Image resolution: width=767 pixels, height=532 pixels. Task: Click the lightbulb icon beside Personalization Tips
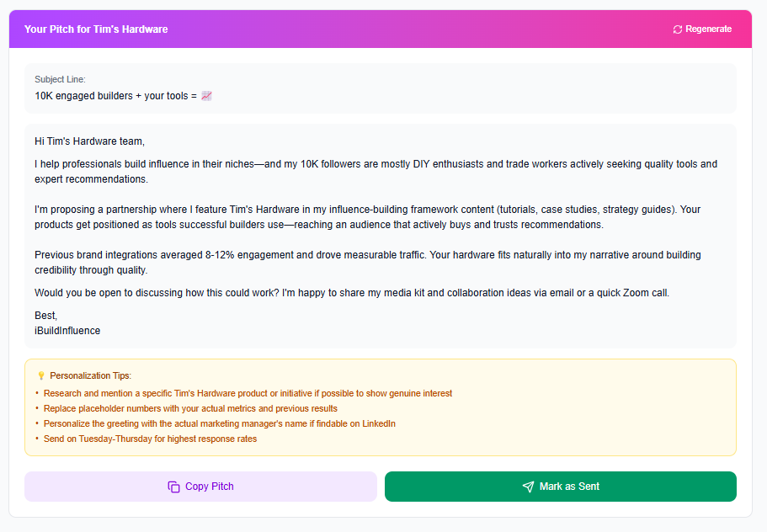click(x=40, y=375)
